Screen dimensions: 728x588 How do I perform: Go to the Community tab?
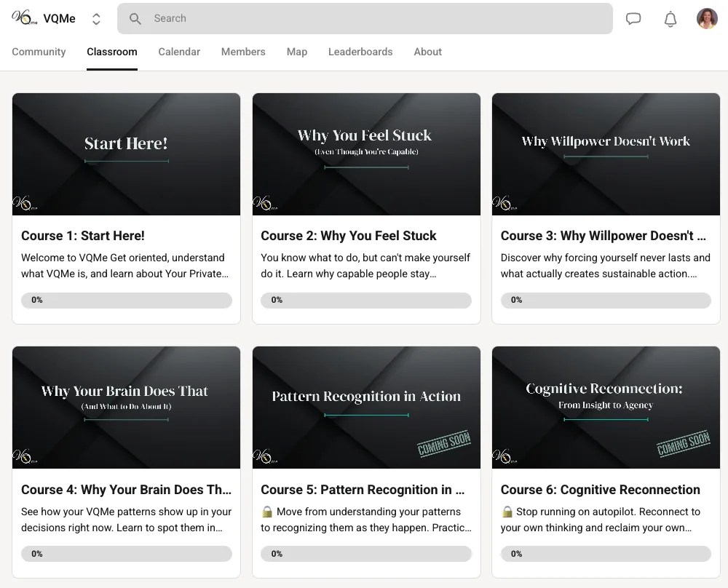39,52
